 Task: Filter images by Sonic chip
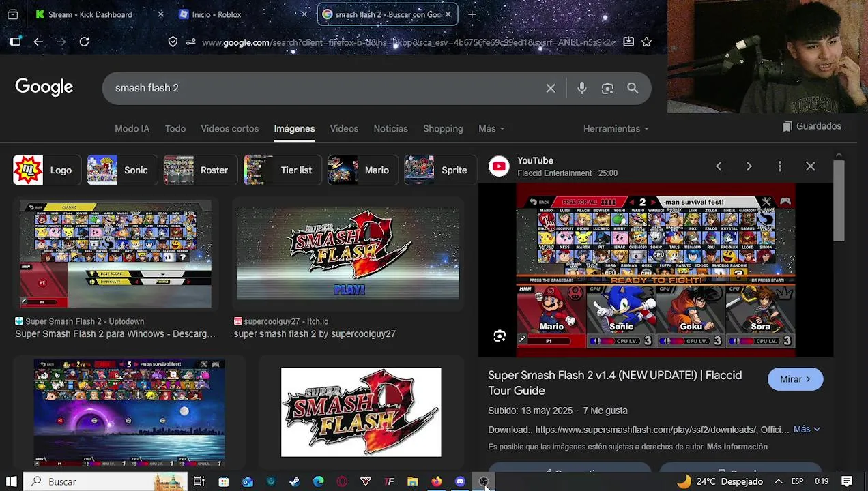(123, 170)
